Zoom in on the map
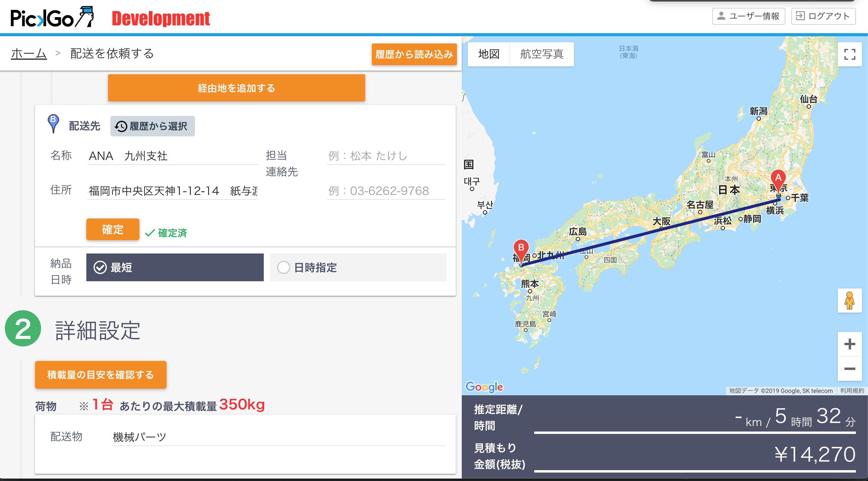868x481 pixels. (850, 344)
